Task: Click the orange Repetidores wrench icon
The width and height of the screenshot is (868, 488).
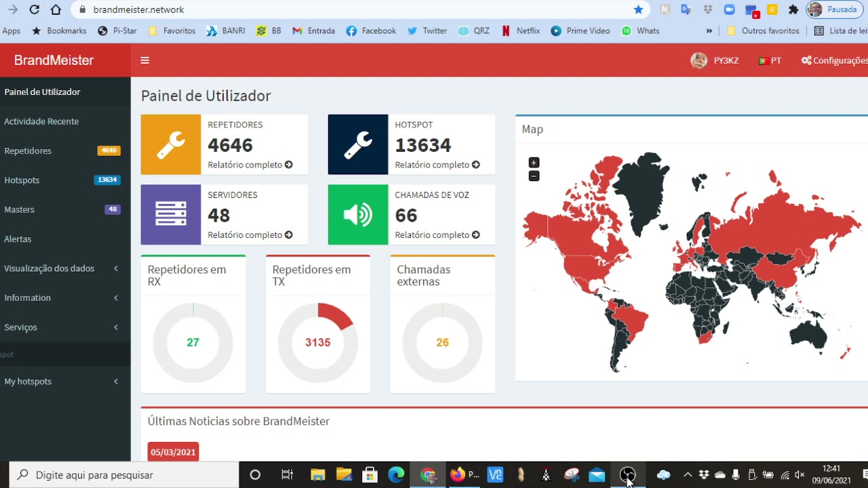Action: 171,144
